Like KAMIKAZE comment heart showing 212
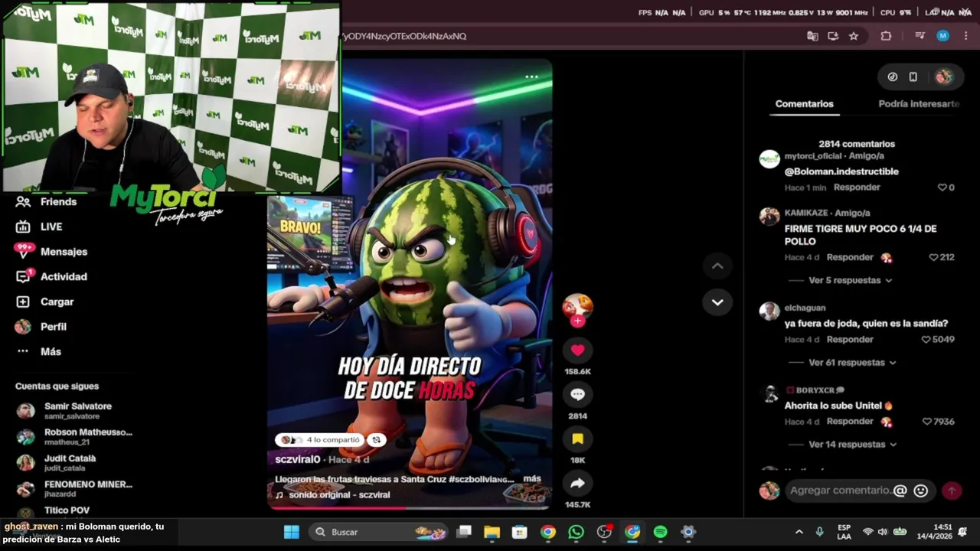 tap(933, 257)
